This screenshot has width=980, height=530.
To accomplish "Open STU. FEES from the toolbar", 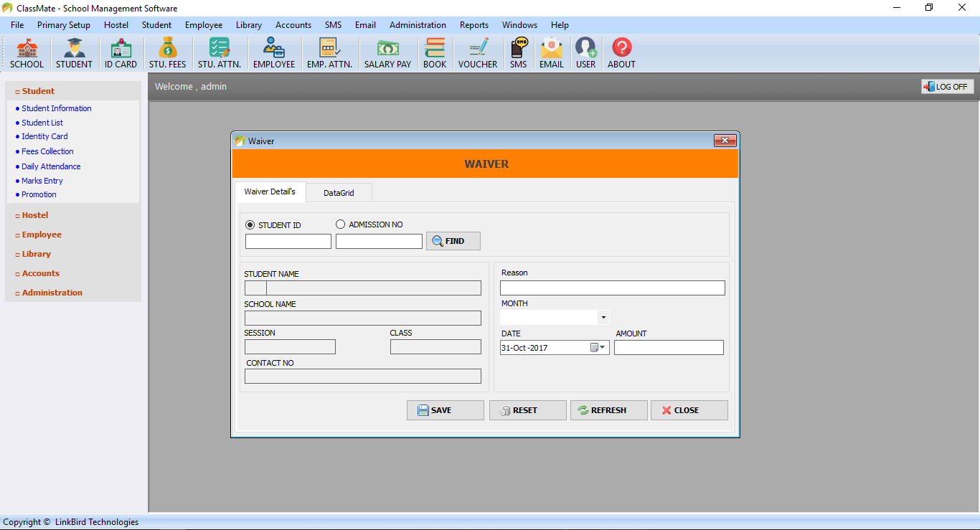I will tap(167, 52).
